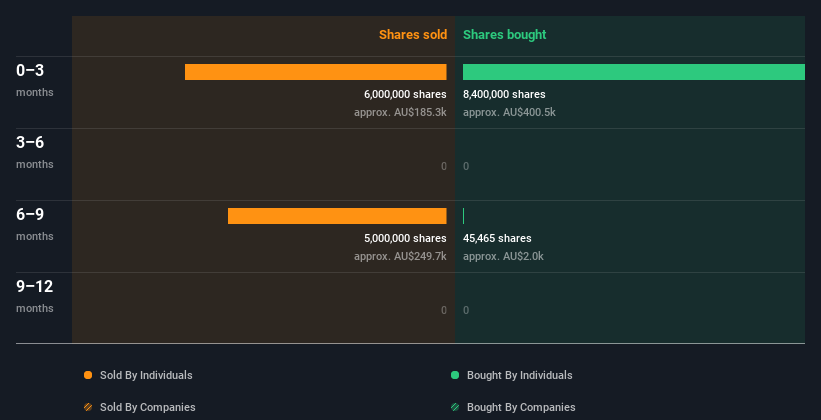Image resolution: width=821 pixels, height=420 pixels.
Task: Click the thin green 6–9 months bought bar
Action: (463, 216)
